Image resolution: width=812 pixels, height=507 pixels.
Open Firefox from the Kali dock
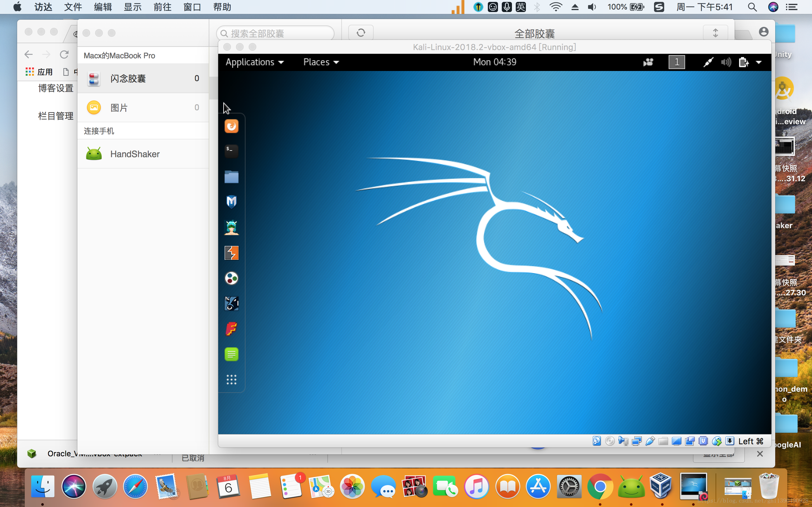click(231, 126)
